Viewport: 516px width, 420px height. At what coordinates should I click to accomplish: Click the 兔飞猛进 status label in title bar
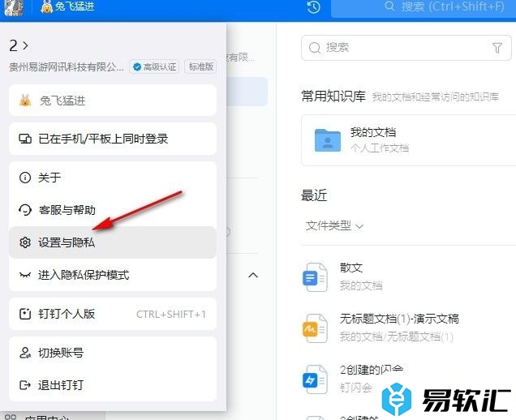click(68, 6)
